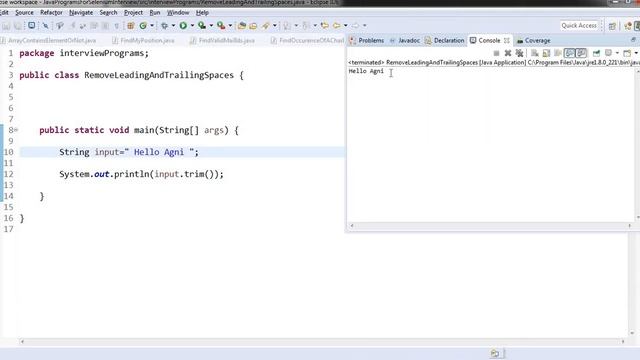Open the Run dropdown arrow
This screenshot has width=640, height=360.
click(x=192, y=26)
